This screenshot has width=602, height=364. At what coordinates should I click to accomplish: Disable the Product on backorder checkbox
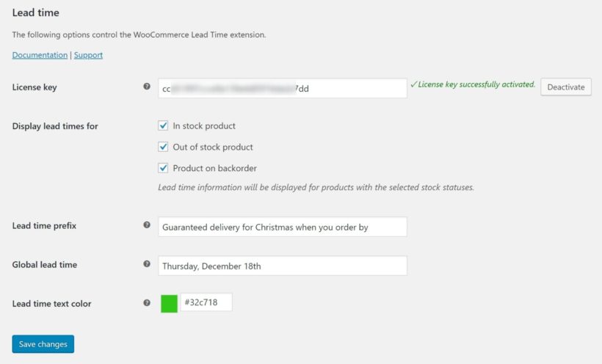point(164,167)
